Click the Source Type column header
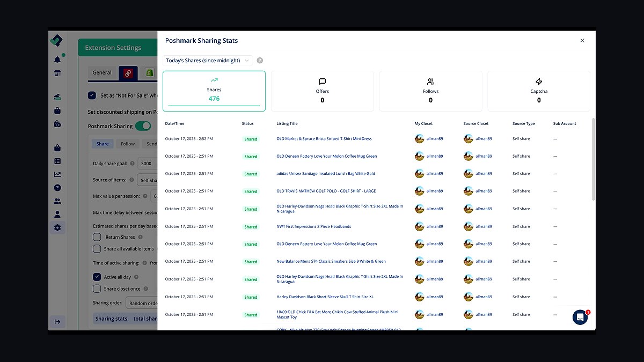 (524, 123)
